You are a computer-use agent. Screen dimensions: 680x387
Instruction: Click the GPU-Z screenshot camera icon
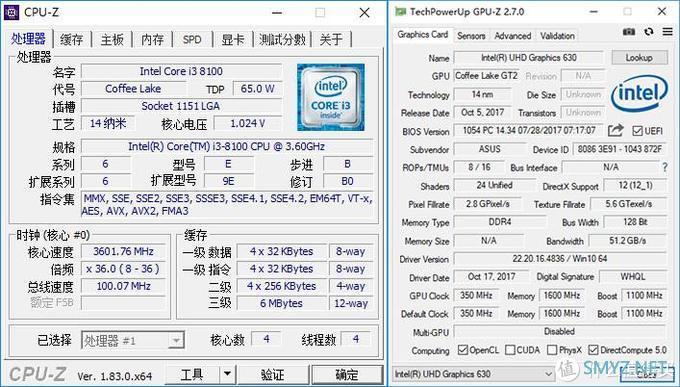coord(629,31)
